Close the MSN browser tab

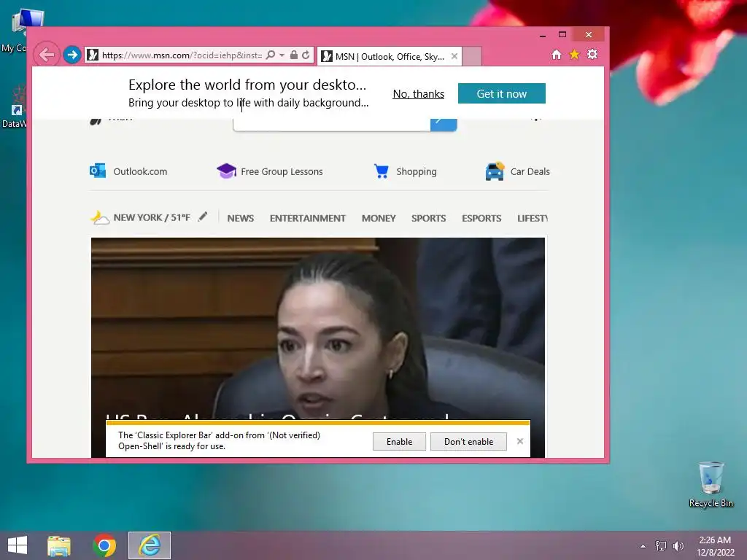click(454, 56)
